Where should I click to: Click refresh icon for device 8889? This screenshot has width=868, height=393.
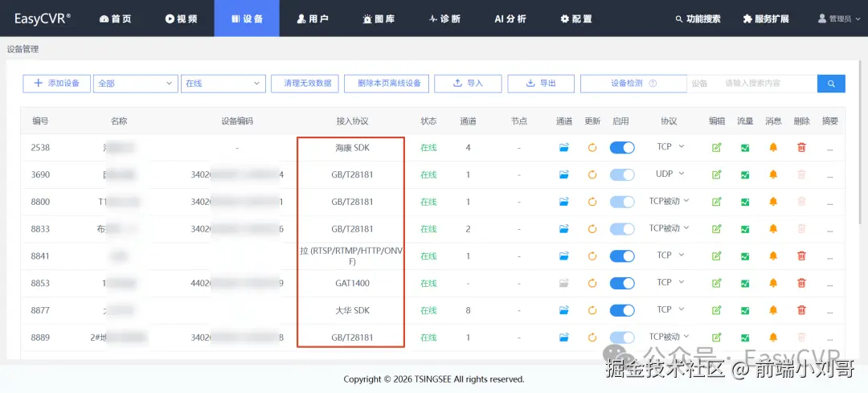click(592, 337)
